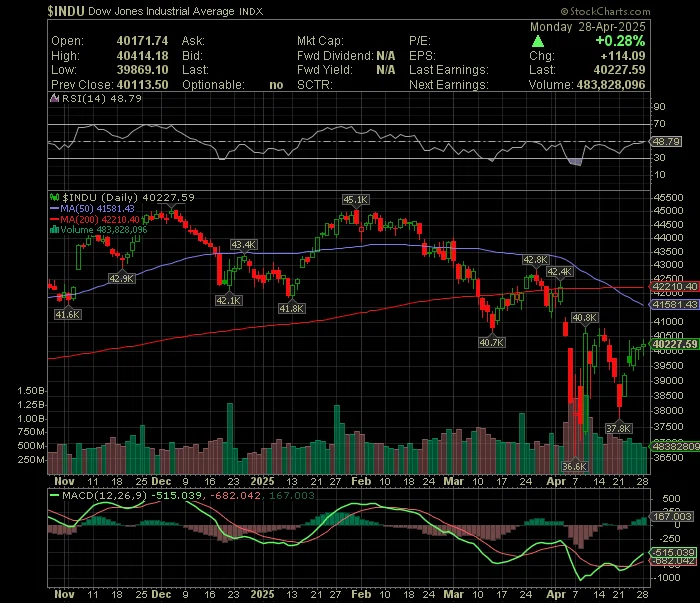
Task: Click the Volume legend bars icon
Action: point(54,230)
